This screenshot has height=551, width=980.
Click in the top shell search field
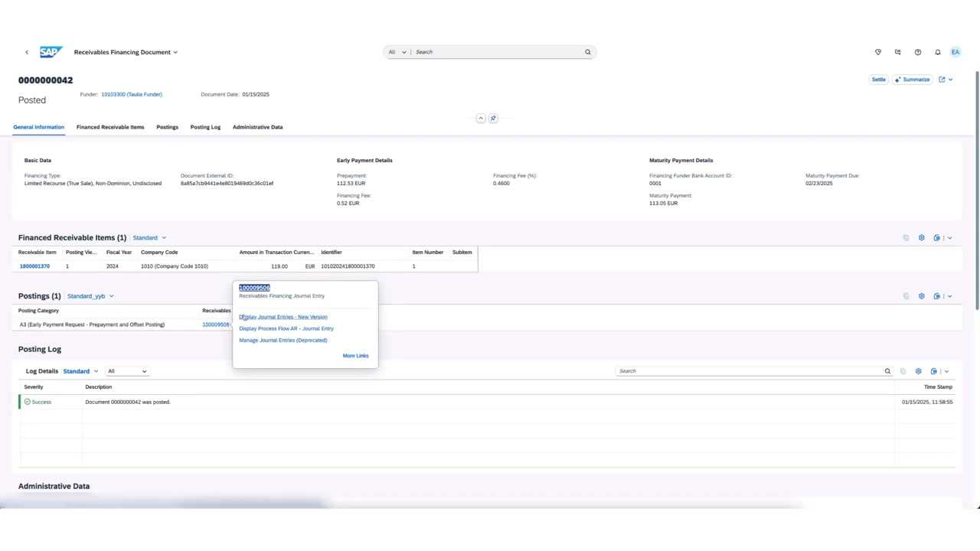498,52
